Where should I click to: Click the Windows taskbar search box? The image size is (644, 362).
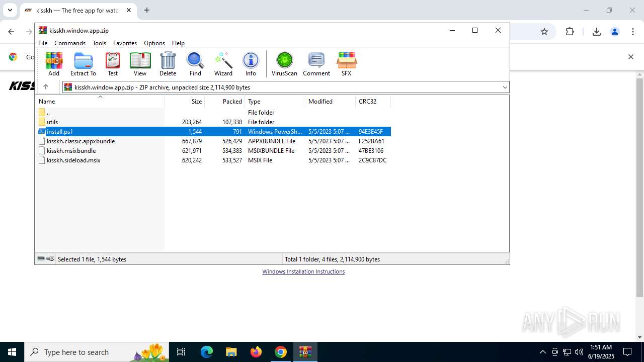(97, 352)
